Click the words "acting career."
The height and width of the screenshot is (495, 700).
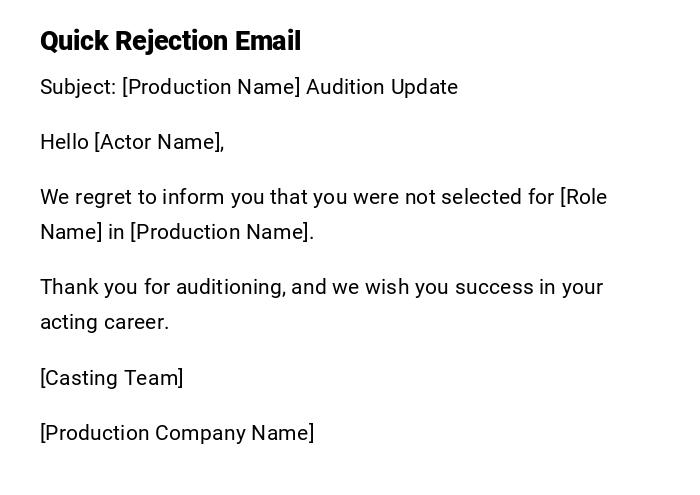tap(105, 322)
